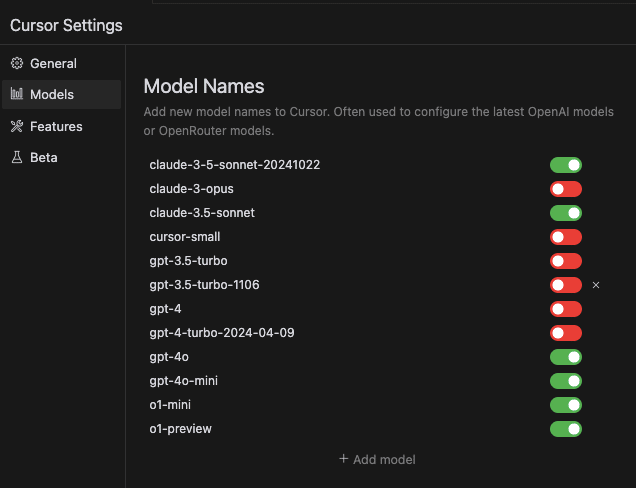The width and height of the screenshot is (636, 488).
Task: Switch off the o1-preview toggle
Action: [566, 429]
